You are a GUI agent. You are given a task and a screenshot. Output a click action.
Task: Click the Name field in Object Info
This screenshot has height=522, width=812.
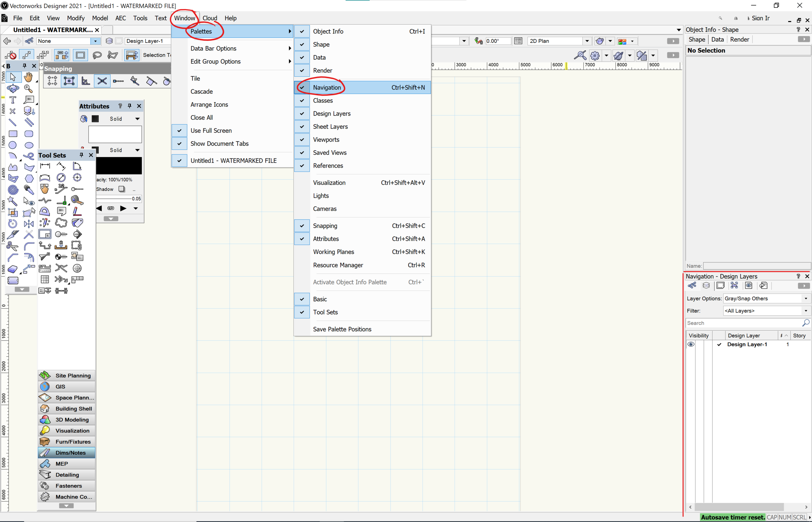(x=757, y=266)
